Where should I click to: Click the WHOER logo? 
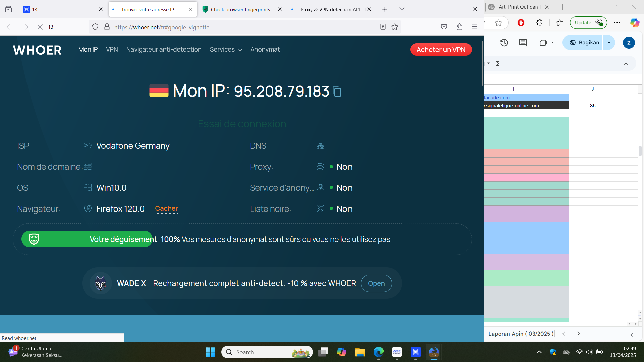tap(37, 50)
